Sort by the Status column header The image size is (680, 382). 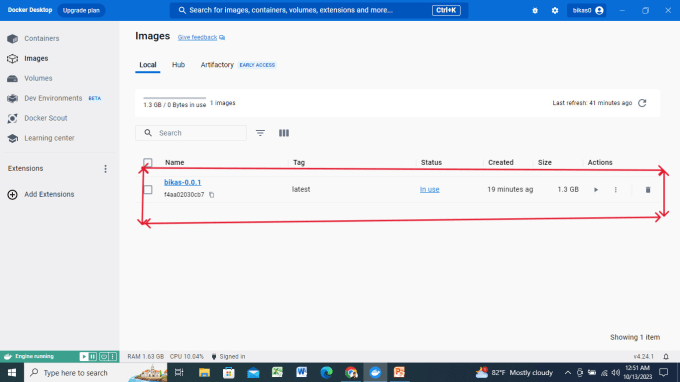(x=431, y=163)
